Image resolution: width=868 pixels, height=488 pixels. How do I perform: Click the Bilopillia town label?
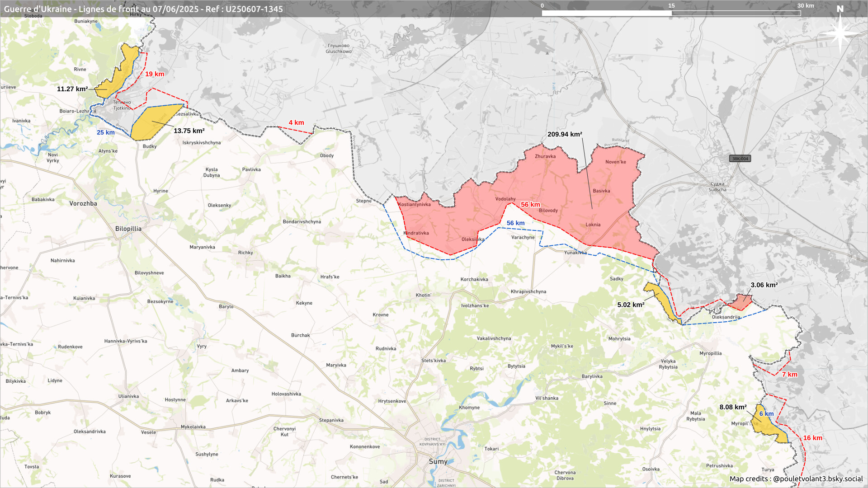coord(128,229)
